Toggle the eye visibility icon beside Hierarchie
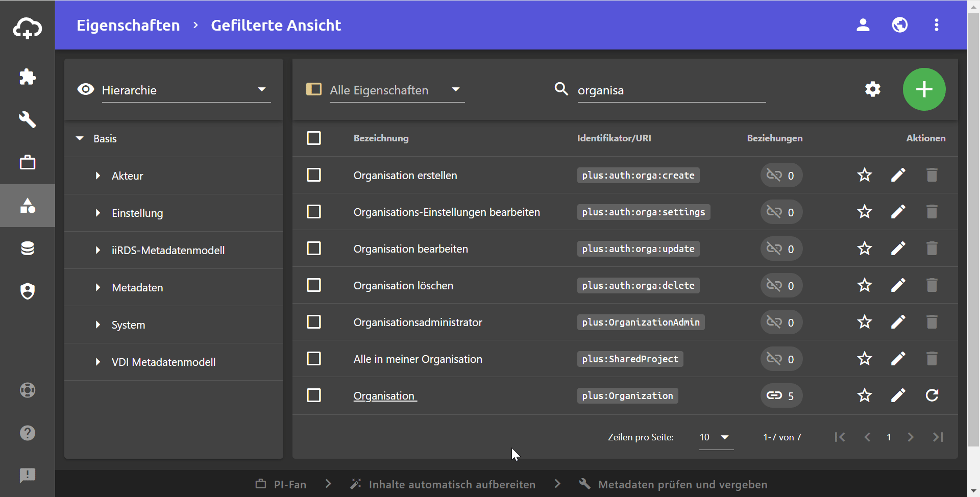Image resolution: width=980 pixels, height=497 pixels. tap(86, 89)
